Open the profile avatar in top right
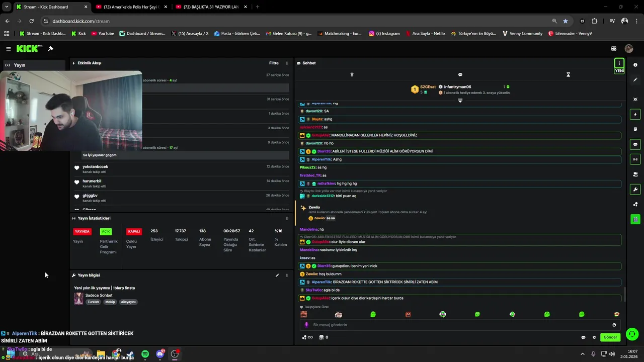The height and width of the screenshot is (362, 644). point(629,49)
